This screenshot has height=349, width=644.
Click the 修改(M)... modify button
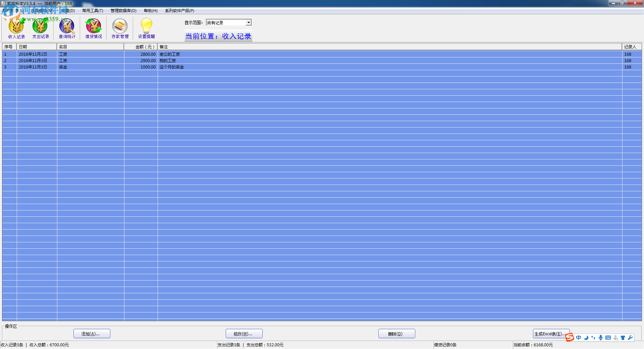tap(244, 334)
